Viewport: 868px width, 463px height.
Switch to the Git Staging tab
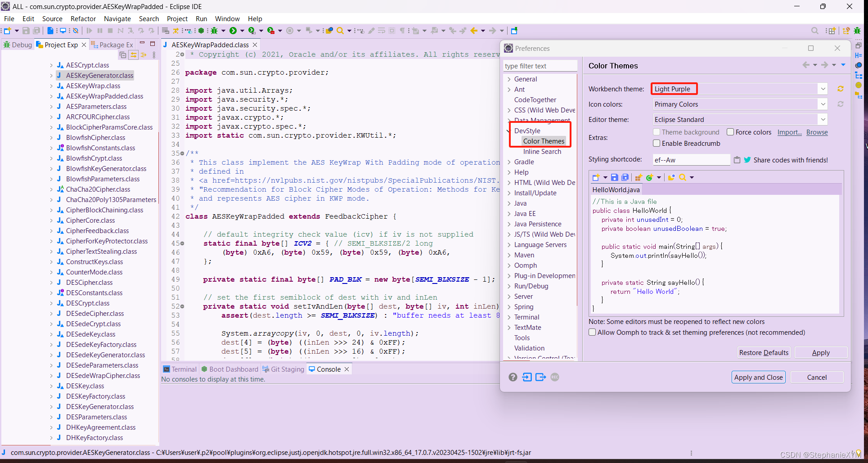click(283, 369)
